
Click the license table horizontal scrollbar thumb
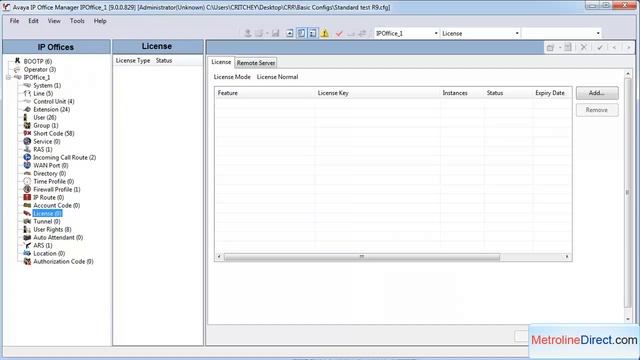click(x=362, y=257)
